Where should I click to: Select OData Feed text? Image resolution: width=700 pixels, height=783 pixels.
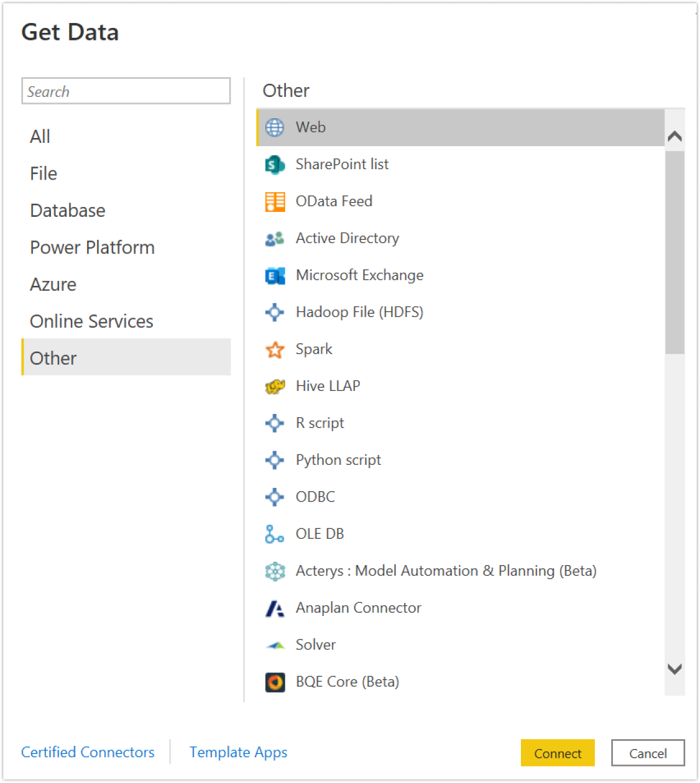(334, 201)
